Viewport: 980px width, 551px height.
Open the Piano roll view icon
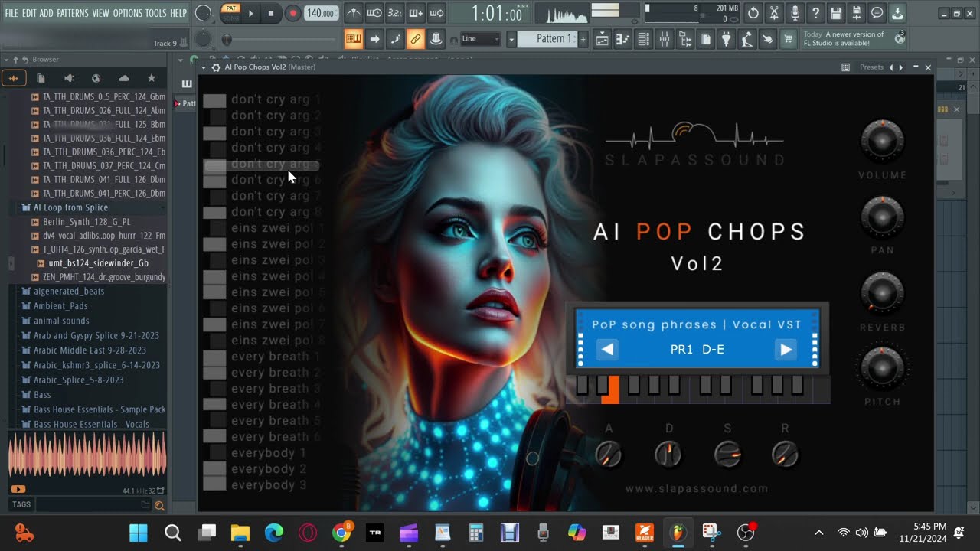[x=622, y=39]
